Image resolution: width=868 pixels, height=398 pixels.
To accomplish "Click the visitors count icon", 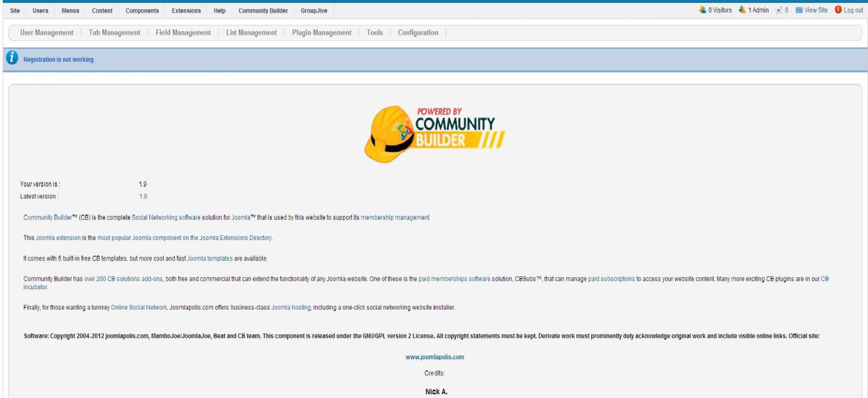I will coord(703,10).
